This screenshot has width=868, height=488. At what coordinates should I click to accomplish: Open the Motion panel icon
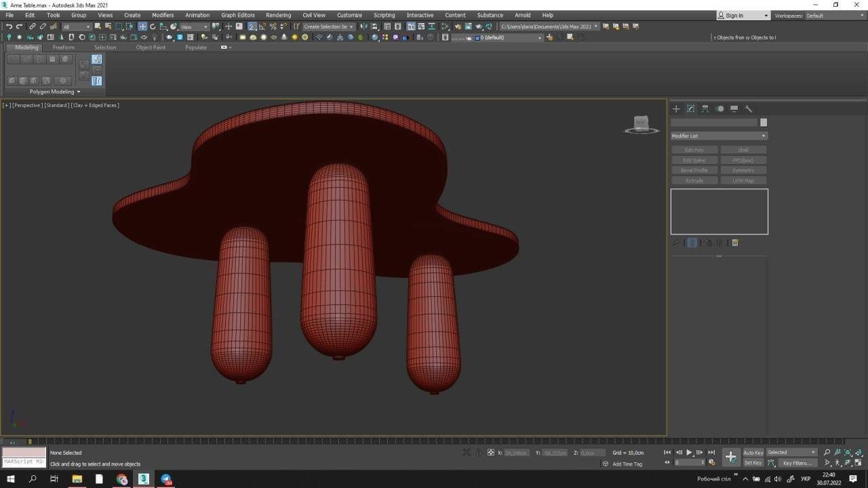719,108
